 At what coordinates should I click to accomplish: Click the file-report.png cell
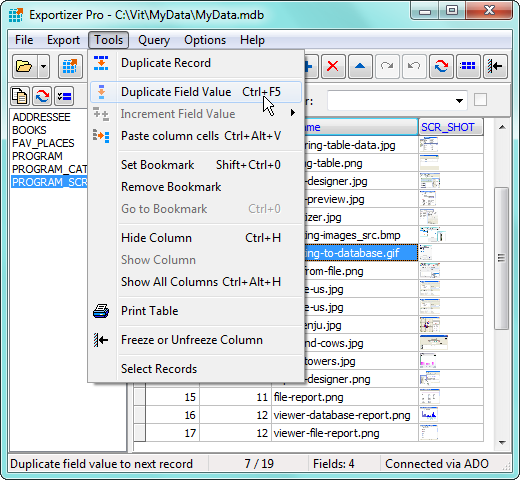tap(345, 397)
